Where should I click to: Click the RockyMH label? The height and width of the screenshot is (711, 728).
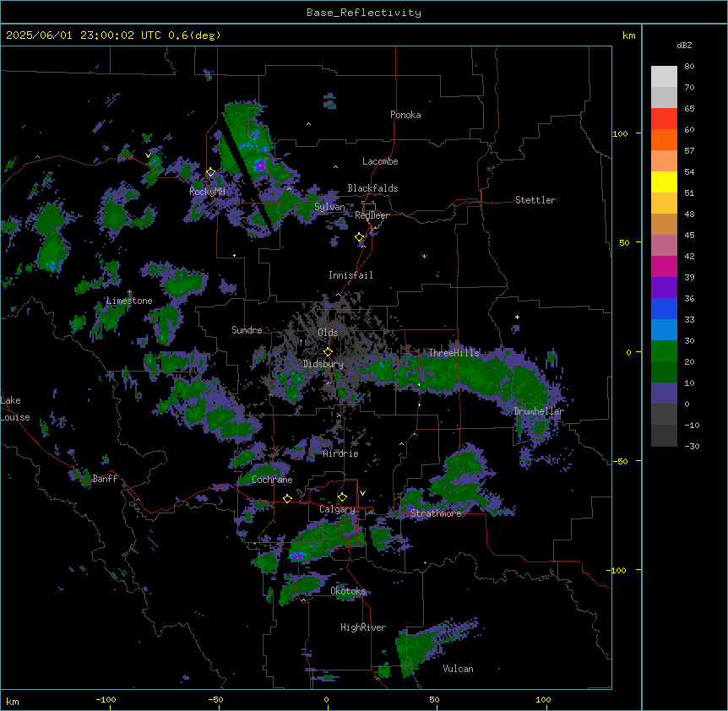207,191
